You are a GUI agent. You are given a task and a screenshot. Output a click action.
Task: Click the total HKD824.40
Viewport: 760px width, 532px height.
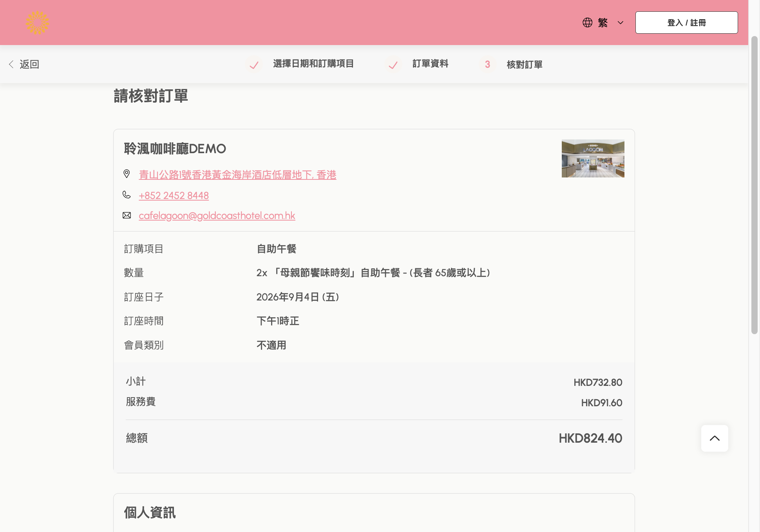[590, 438]
